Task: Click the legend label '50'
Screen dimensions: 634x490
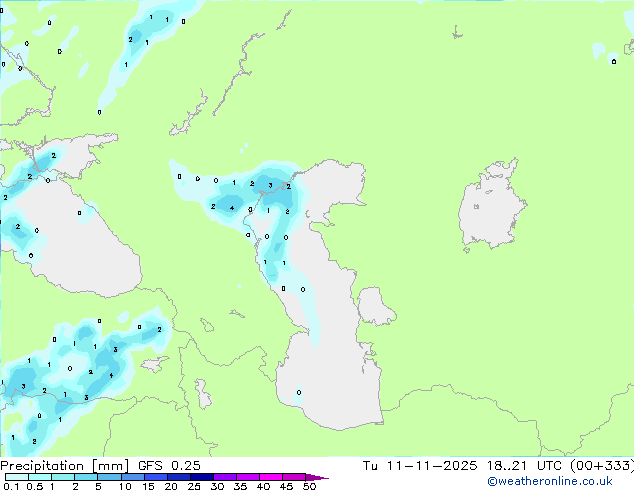Action: 309,486
